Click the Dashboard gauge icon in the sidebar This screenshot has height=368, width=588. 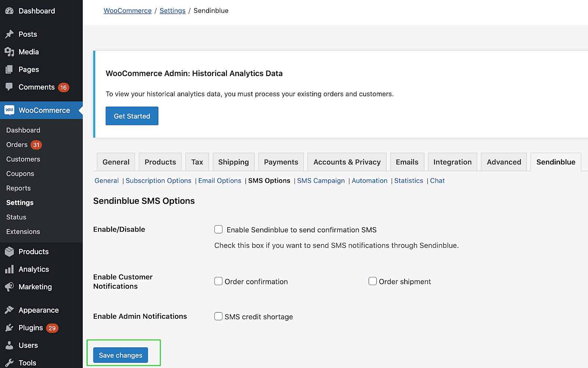click(x=9, y=11)
